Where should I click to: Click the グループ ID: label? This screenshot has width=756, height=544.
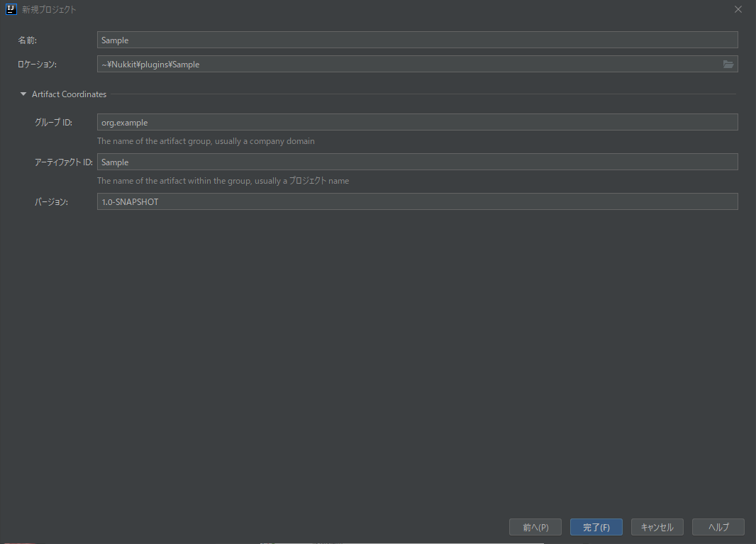pyautogui.click(x=53, y=123)
